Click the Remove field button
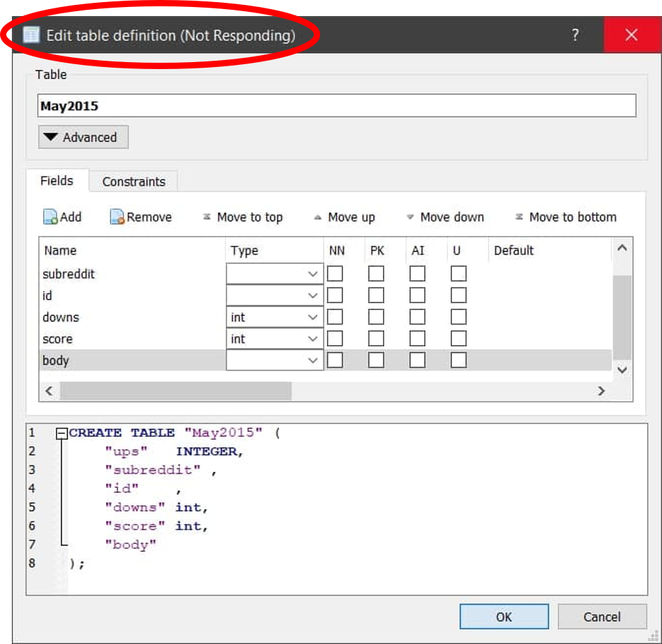Image resolution: width=662 pixels, height=644 pixels. [141, 217]
